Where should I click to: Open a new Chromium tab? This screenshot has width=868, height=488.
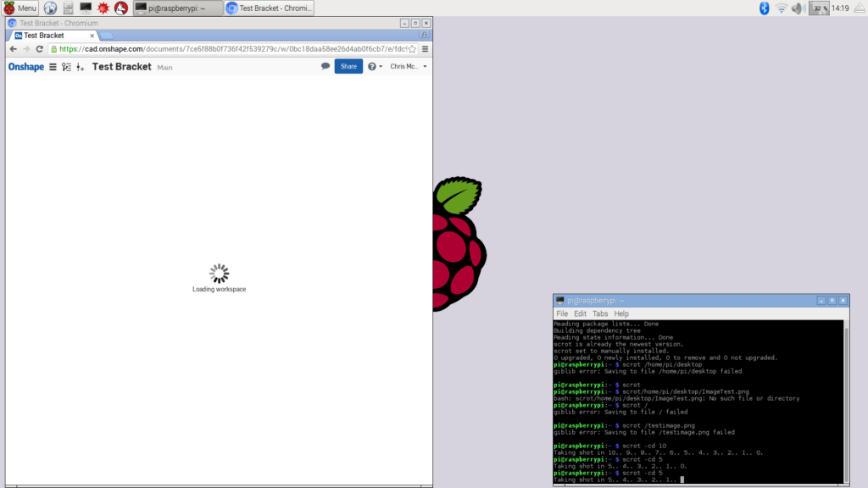coord(107,36)
